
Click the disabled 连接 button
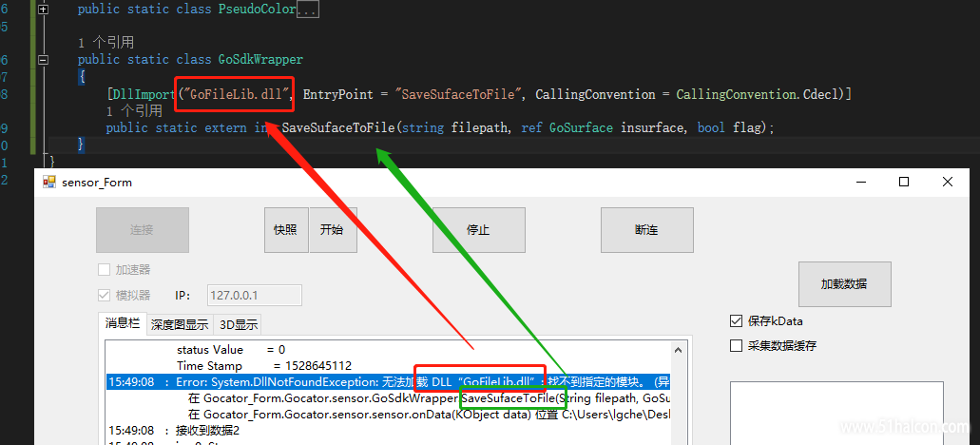click(x=143, y=230)
